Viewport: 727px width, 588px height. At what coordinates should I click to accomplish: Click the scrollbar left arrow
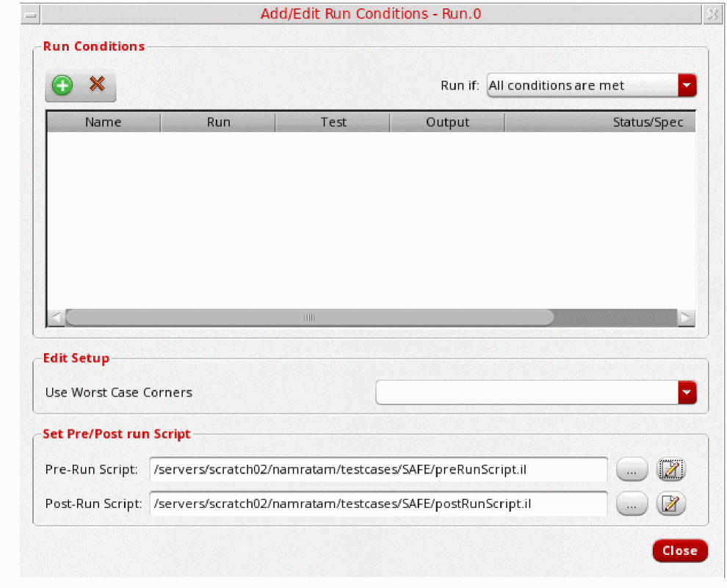click(56, 318)
